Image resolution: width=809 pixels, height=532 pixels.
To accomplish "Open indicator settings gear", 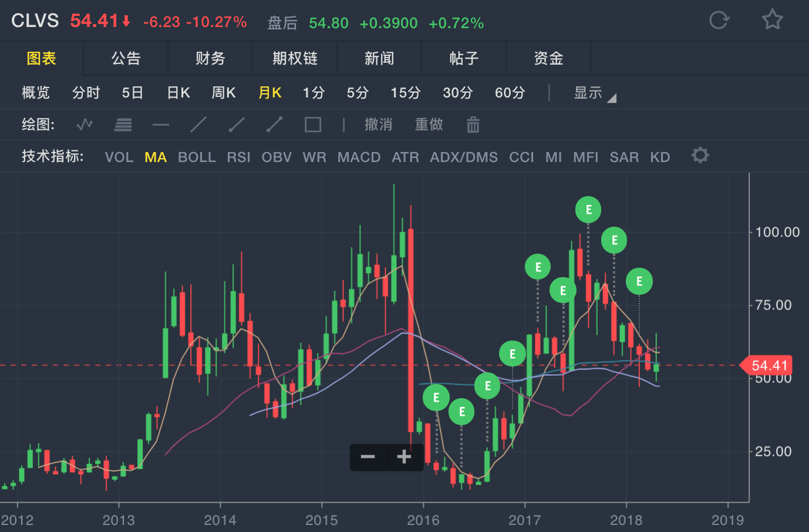I will pos(700,156).
